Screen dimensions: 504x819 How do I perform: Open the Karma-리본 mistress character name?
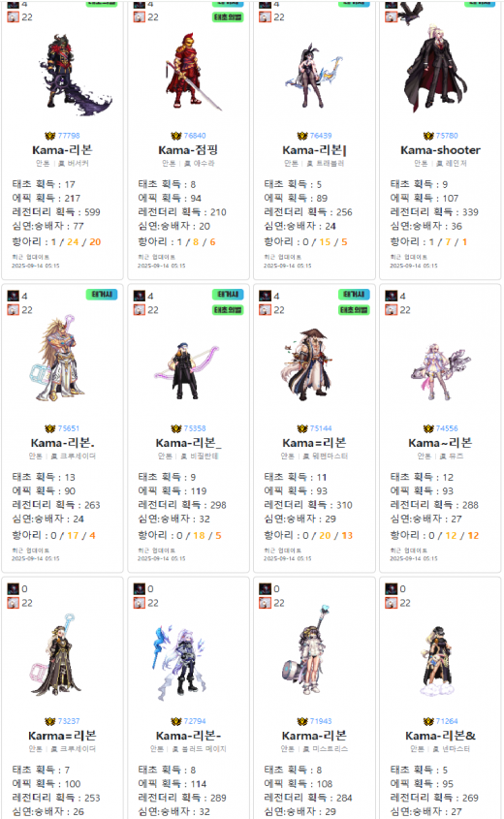click(314, 736)
